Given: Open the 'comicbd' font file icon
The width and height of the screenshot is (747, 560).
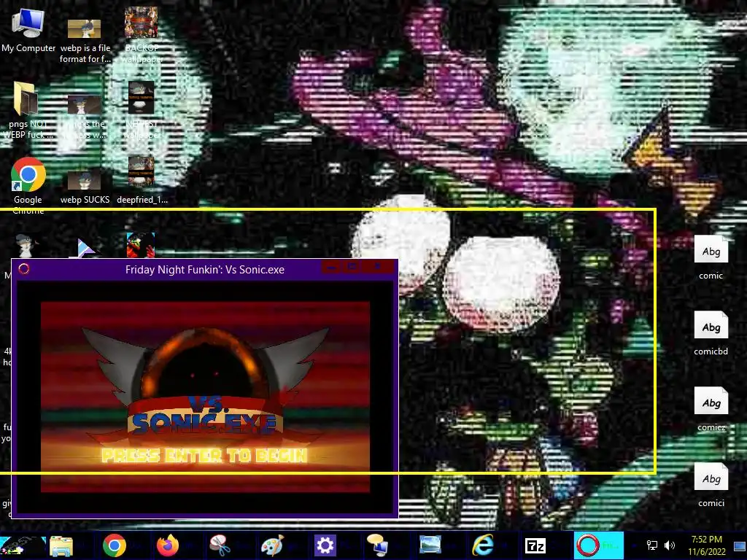Looking at the screenshot, I should pyautogui.click(x=711, y=333).
